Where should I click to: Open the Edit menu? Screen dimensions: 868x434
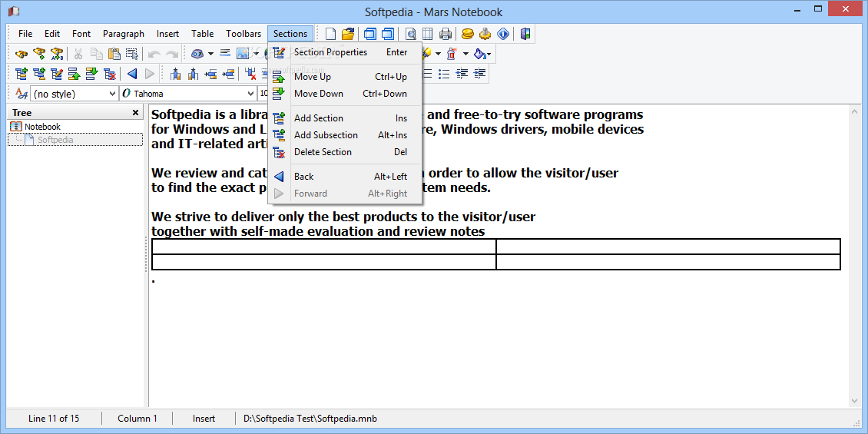tap(52, 34)
